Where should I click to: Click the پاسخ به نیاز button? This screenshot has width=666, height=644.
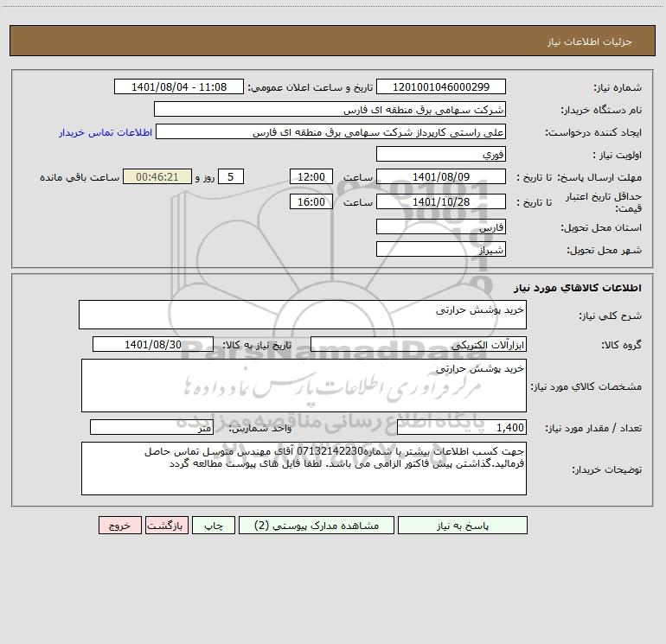[x=462, y=526]
